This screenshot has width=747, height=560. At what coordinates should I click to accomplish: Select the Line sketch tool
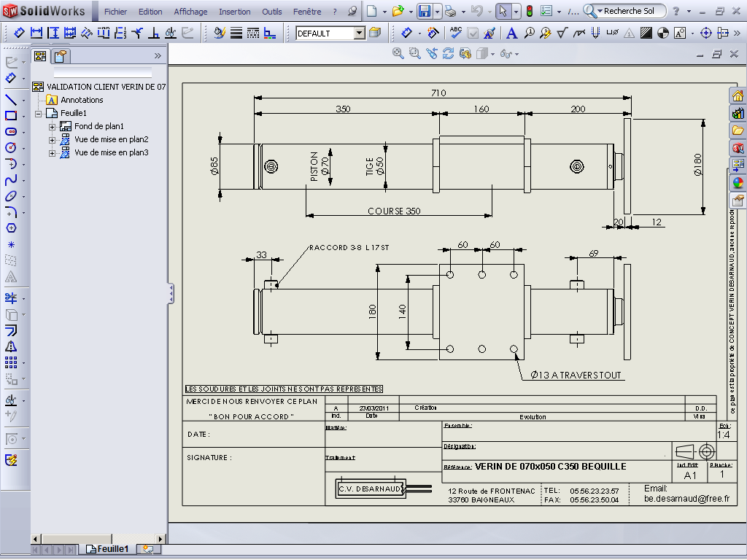pos(11,99)
